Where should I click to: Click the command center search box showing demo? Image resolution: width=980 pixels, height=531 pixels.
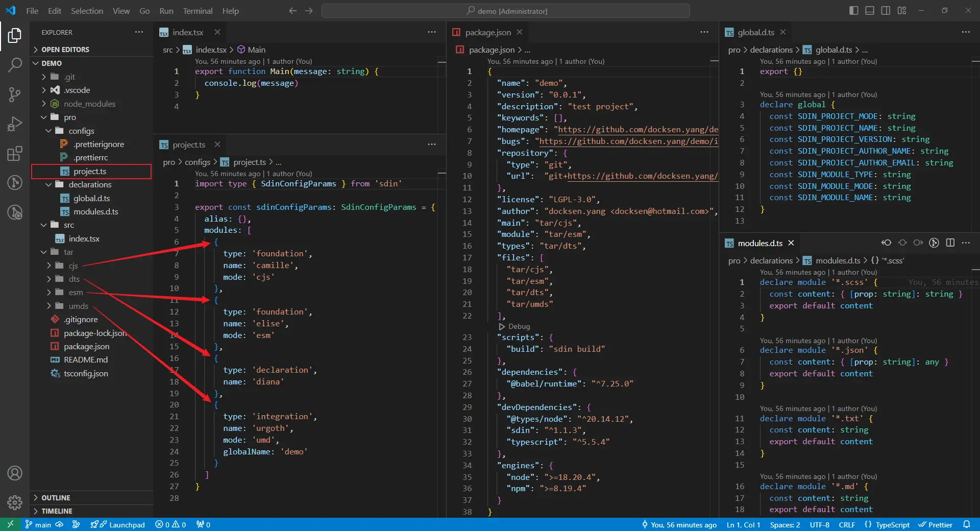click(x=506, y=11)
